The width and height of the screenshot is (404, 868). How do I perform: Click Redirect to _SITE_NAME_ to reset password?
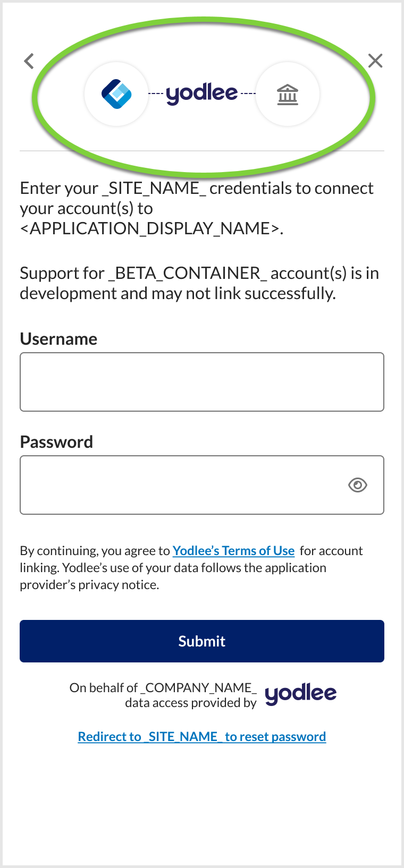[x=202, y=736]
